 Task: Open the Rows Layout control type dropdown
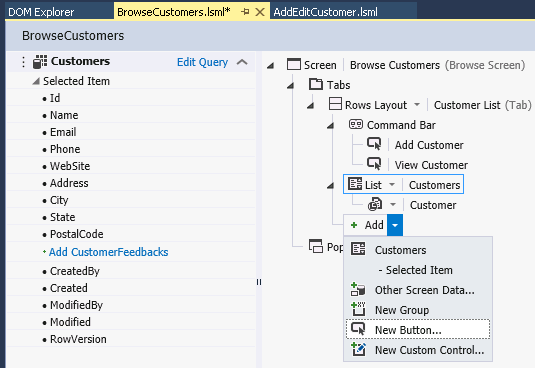(x=417, y=104)
